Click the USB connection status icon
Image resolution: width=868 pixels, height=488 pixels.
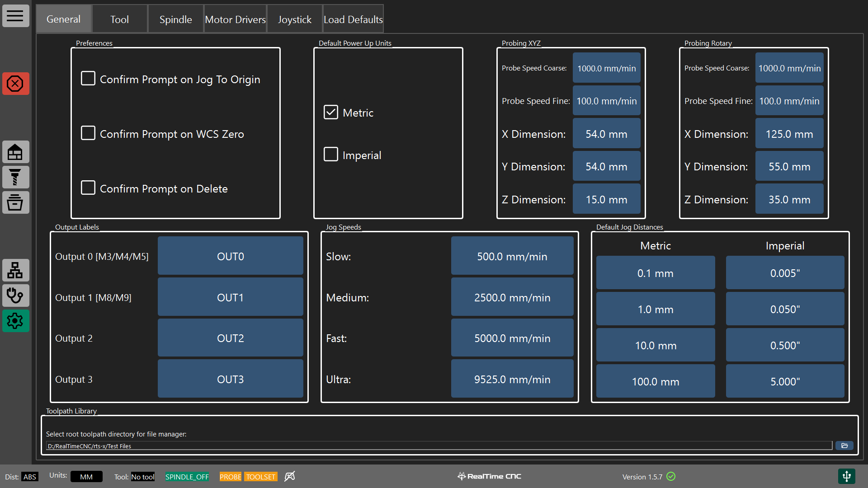click(x=846, y=476)
